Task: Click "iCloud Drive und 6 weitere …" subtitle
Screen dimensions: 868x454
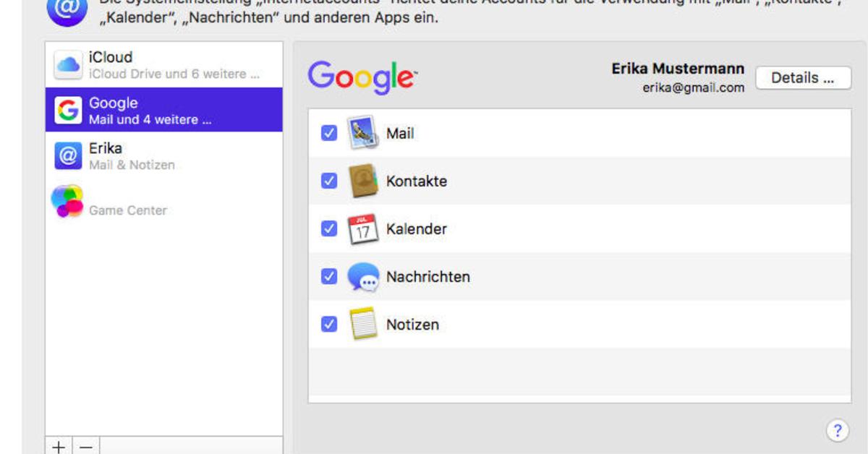Action: [174, 74]
